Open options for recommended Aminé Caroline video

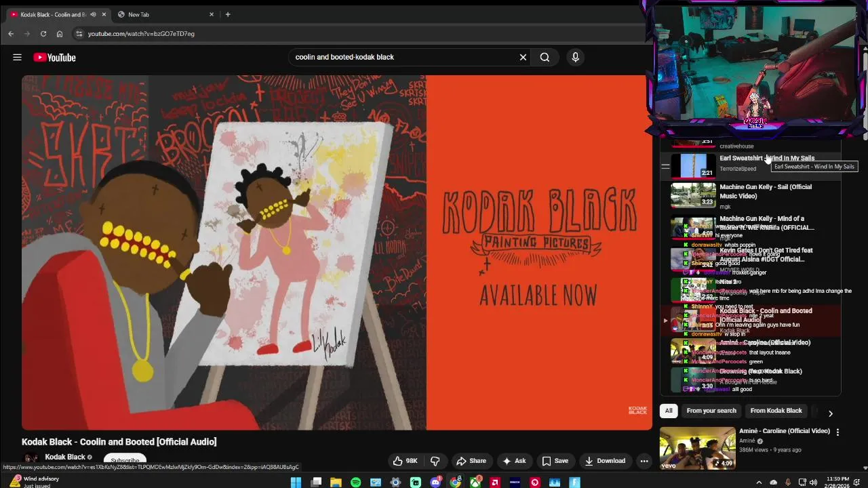click(837, 432)
